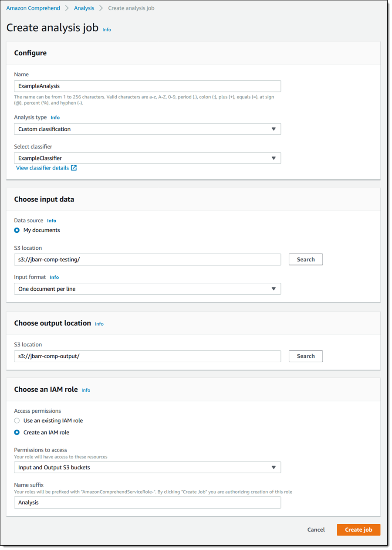Cancel the analysis job creation
This screenshot has width=392, height=550.
pos(316,530)
